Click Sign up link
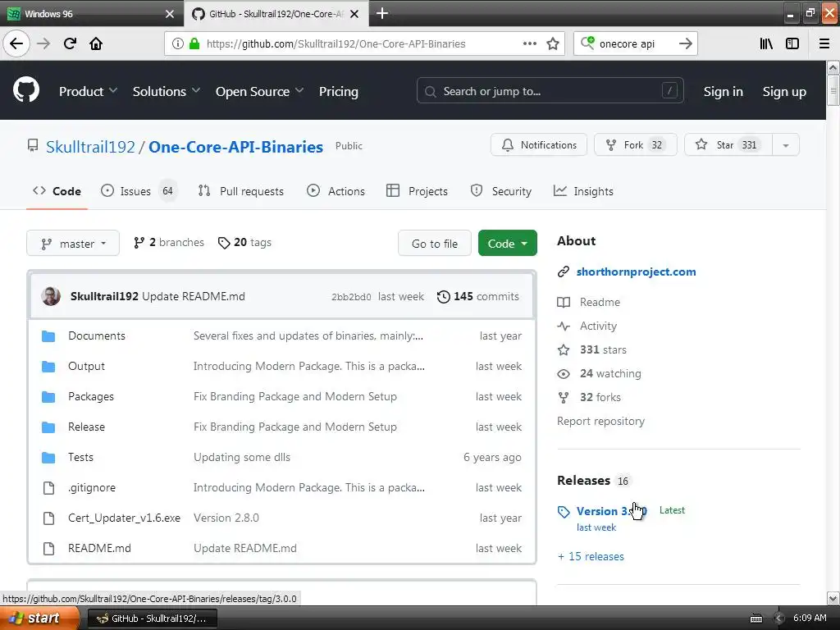The image size is (840, 630). click(784, 92)
